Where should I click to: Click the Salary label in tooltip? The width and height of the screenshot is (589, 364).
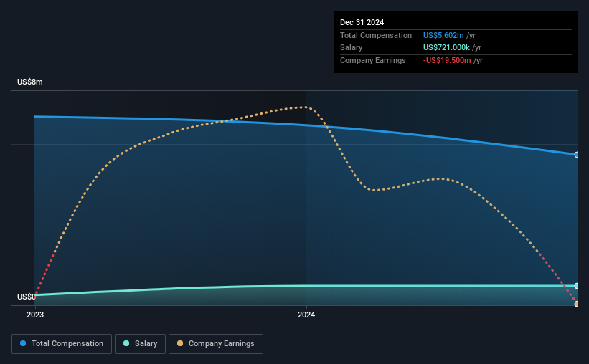pos(352,48)
